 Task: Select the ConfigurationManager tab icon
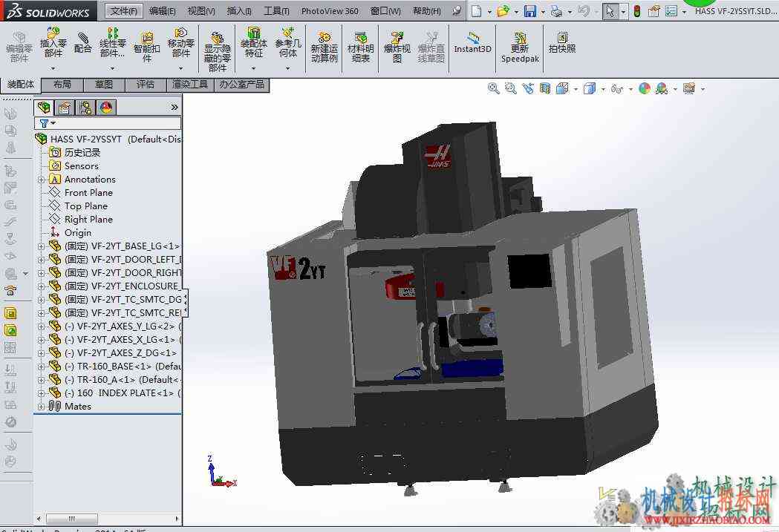click(x=85, y=107)
